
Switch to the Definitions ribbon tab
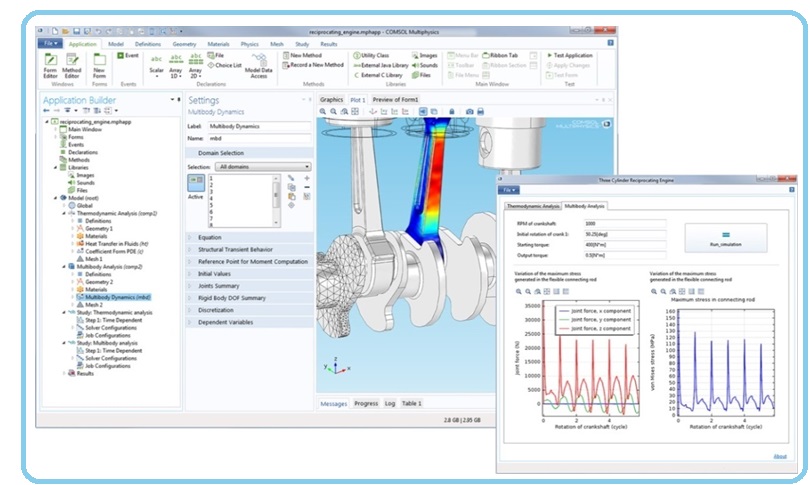(x=148, y=44)
